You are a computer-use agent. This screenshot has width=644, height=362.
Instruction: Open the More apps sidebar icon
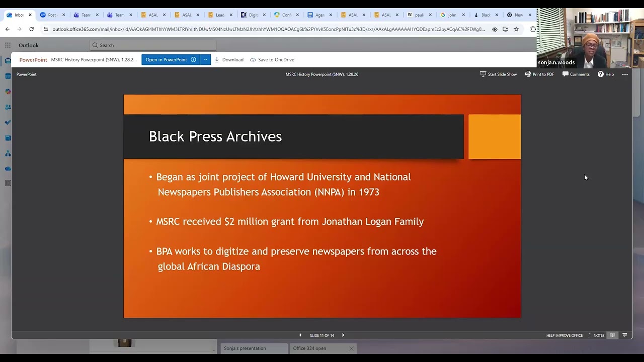[8, 183]
